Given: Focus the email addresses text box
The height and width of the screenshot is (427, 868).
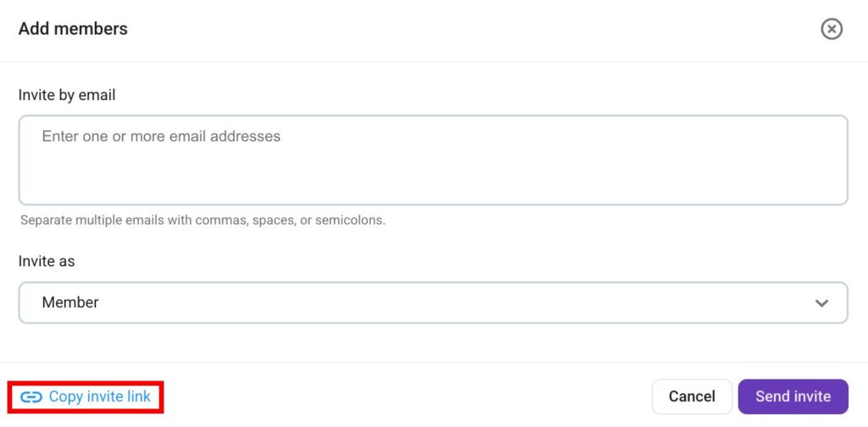Looking at the screenshot, I should tap(432, 159).
